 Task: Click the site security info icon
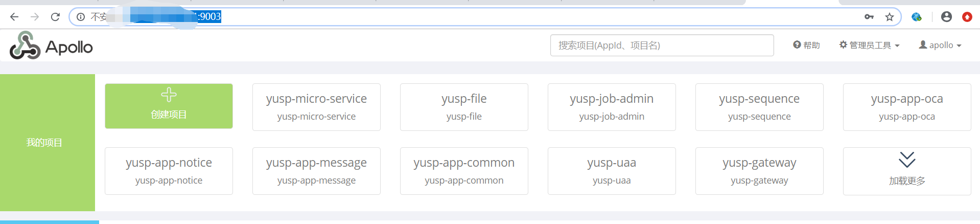coord(81,17)
